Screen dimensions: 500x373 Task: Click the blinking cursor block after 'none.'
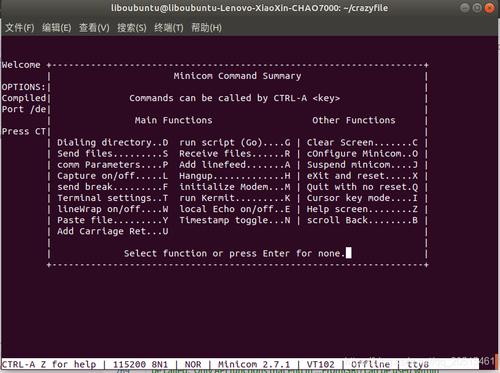[348, 253]
